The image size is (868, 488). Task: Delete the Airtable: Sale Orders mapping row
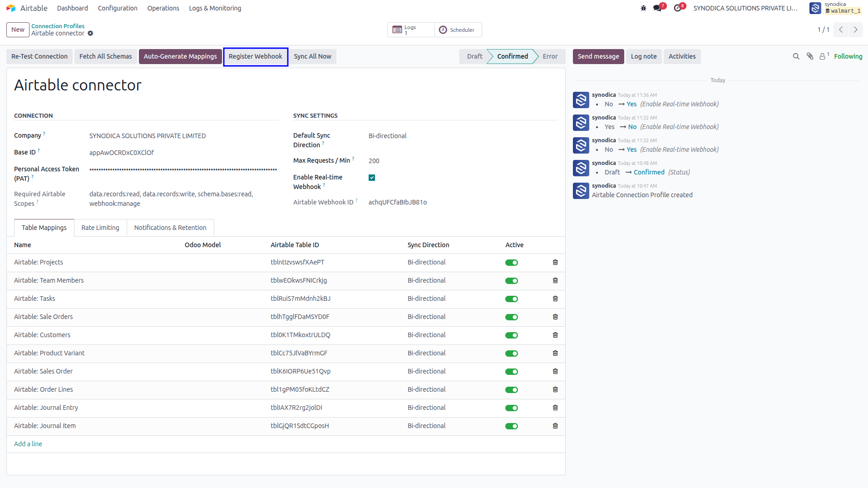(x=555, y=317)
